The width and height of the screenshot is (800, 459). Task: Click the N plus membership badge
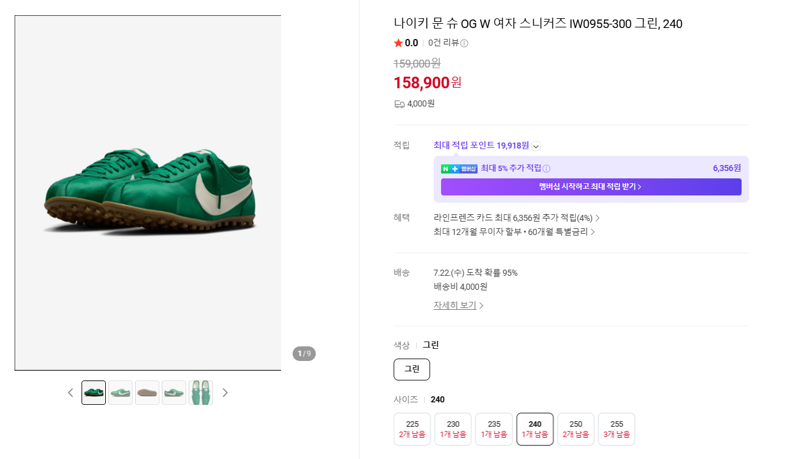[x=459, y=168]
